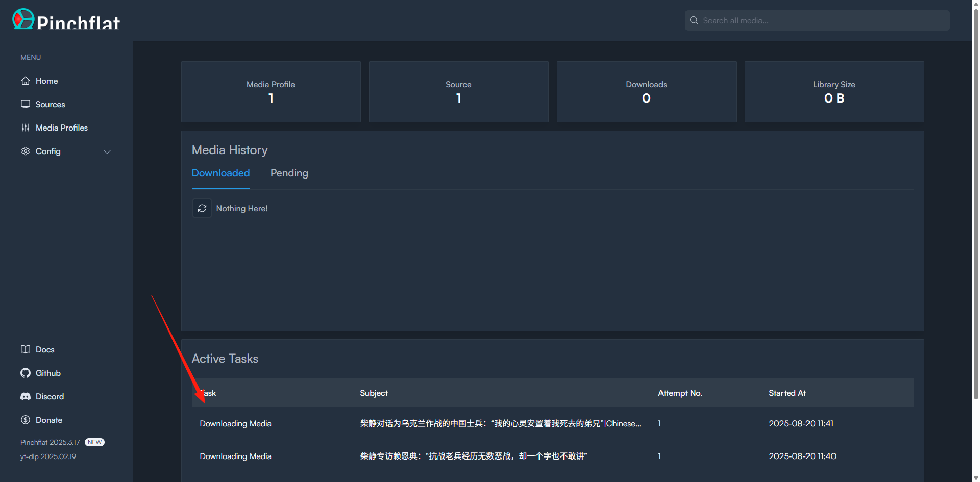Screen dimensions: 980x482
Task: Click the Pinchflat logo icon
Action: click(23, 19)
